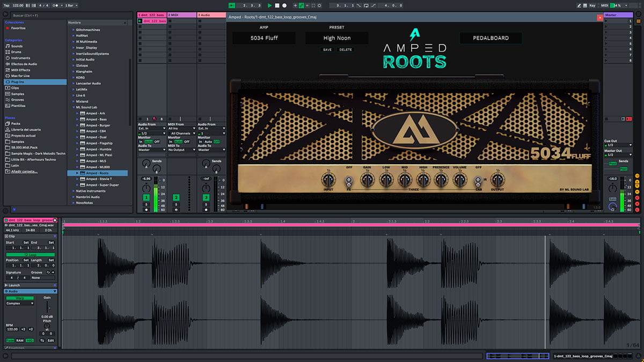
Task: Expand the iZotope plugin folder
Action: pyautogui.click(x=74, y=65)
